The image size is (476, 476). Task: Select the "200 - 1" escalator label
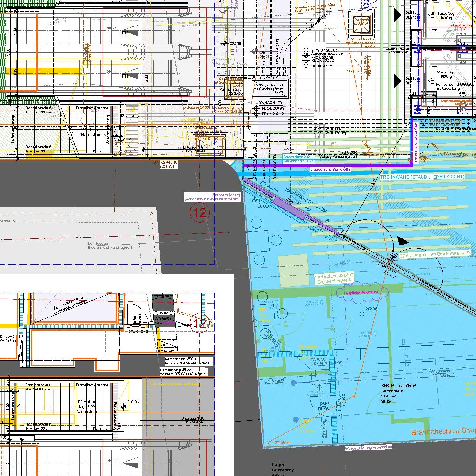coord(112,71)
